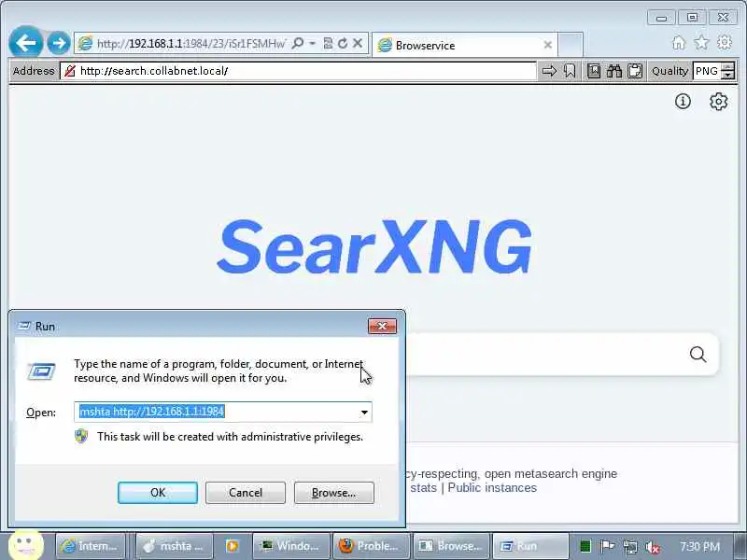Go back with the IE back arrow
Viewport: 747px width, 560px height.
[x=26, y=43]
